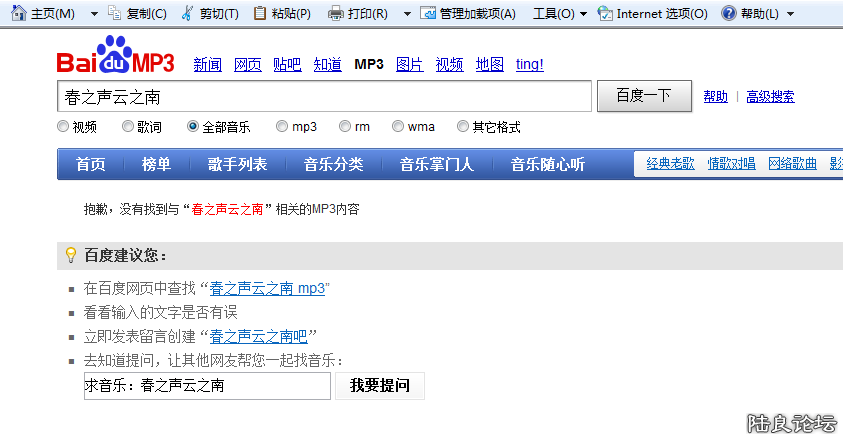Image resolution: width=843 pixels, height=439 pixels.
Task: Open Internet Options (Internet 选项) icon
Action: coord(605,13)
